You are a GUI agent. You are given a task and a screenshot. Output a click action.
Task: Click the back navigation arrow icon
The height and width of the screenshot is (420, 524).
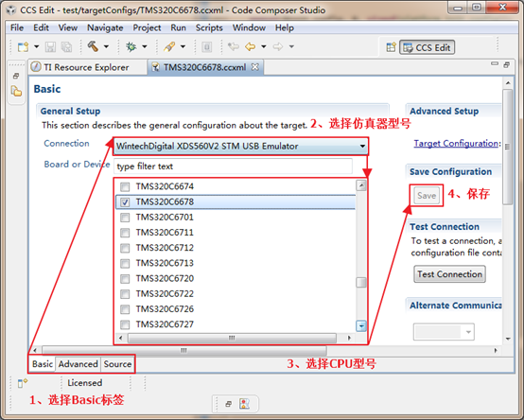pos(250,46)
